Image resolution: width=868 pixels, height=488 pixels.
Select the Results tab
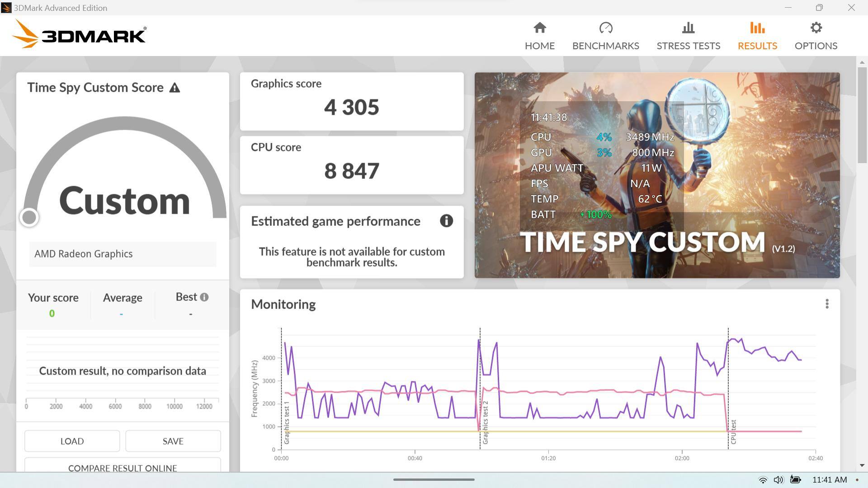(757, 36)
